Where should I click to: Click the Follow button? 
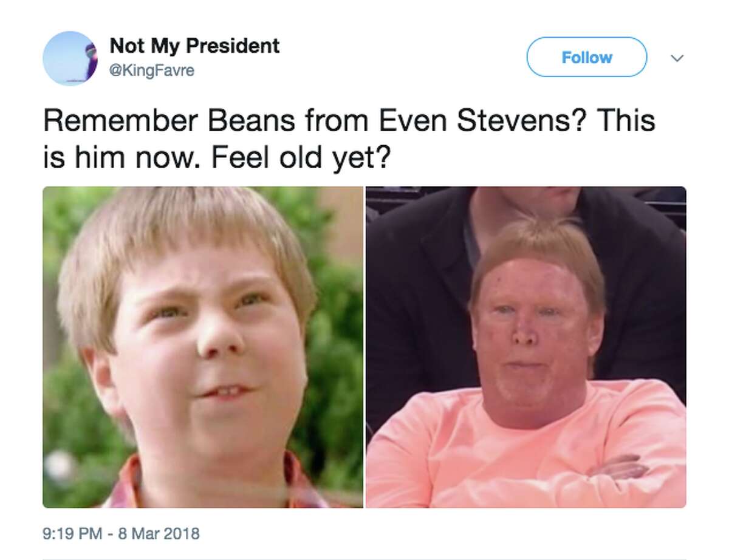(586, 57)
